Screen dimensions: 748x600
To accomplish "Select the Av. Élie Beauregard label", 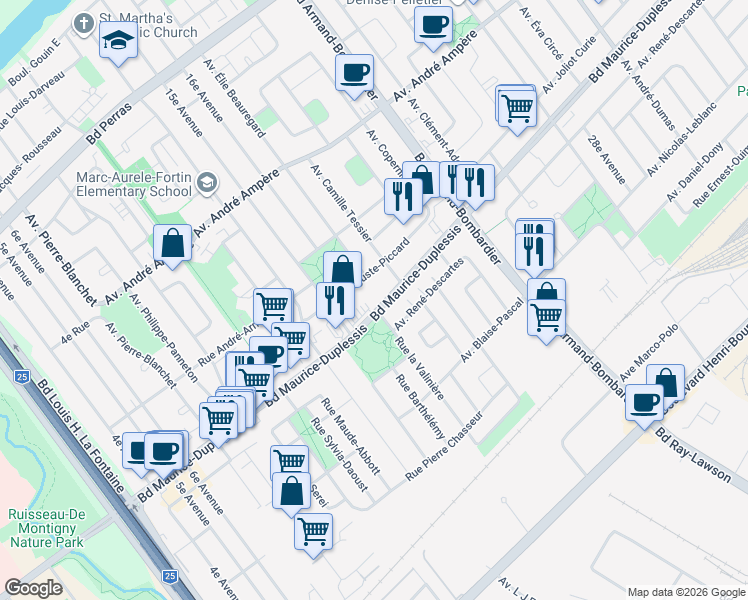I will (x=234, y=98).
